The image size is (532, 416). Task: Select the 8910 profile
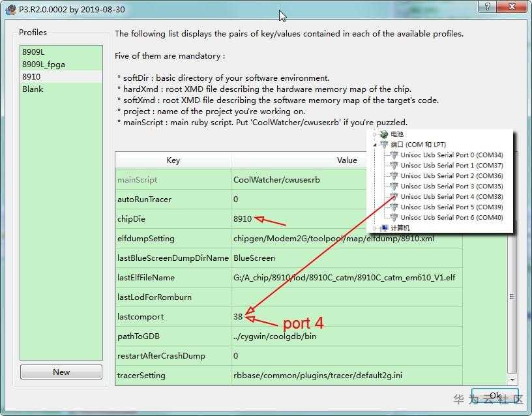tap(61, 77)
